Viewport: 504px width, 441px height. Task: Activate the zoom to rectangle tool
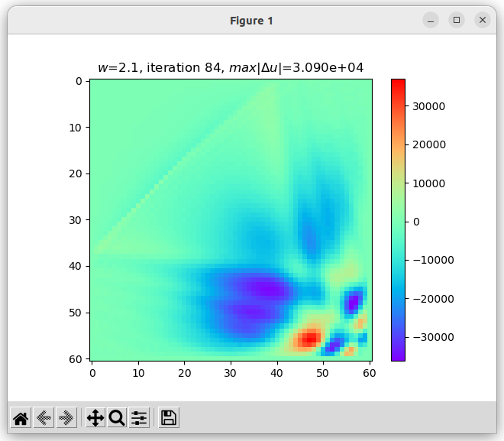tap(117, 418)
